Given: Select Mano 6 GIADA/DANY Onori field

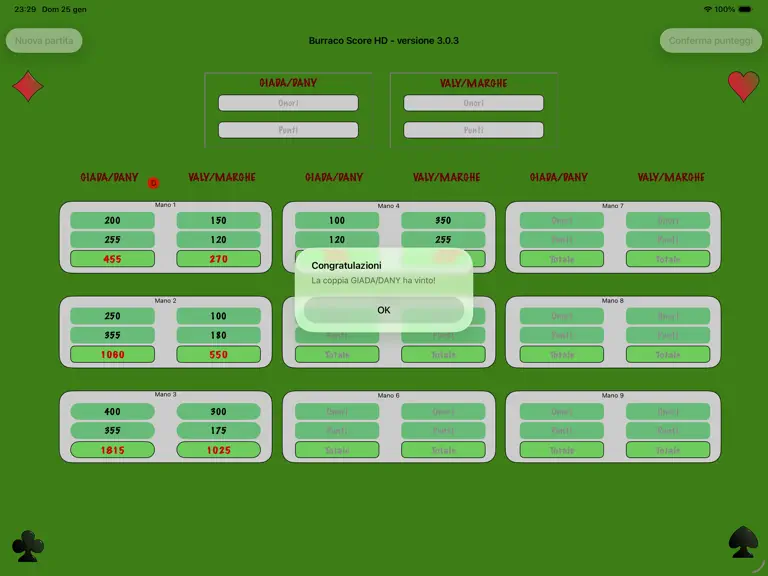Looking at the screenshot, I should coord(337,411).
